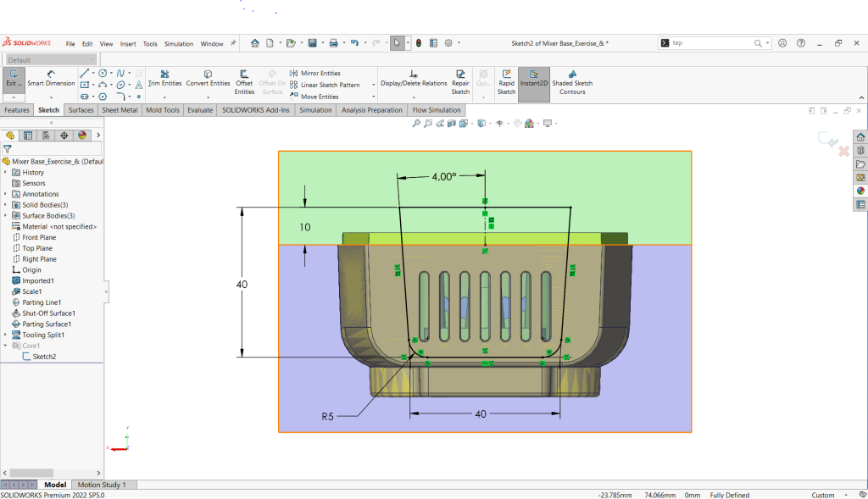Click the Zoom to Fit view icon
The height and width of the screenshot is (499, 868).
point(416,124)
